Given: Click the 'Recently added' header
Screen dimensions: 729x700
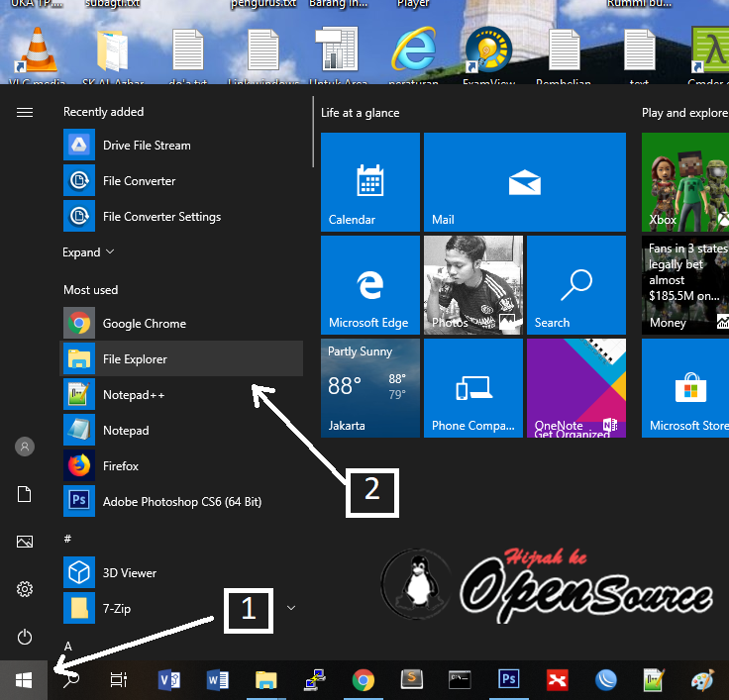Looking at the screenshot, I should point(104,112).
